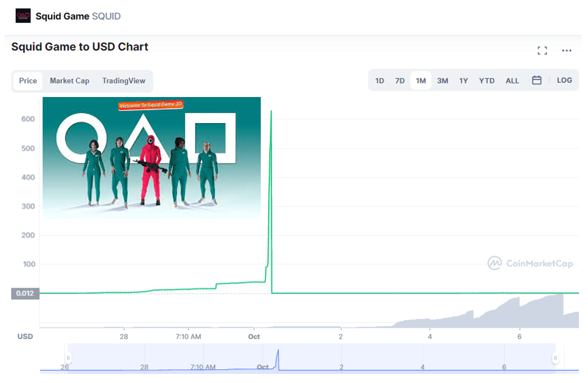Select the 3M time range
Screen dimensions: 588x383
(x=443, y=81)
